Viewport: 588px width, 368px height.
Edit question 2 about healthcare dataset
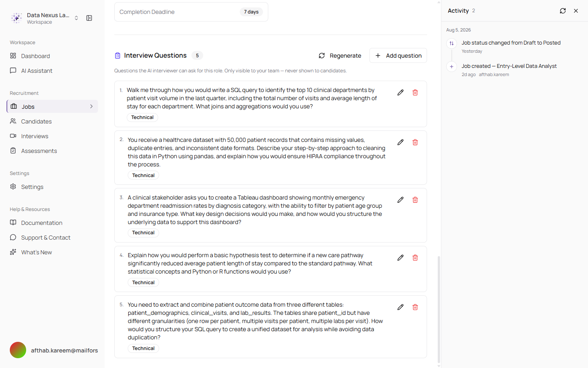click(x=401, y=142)
